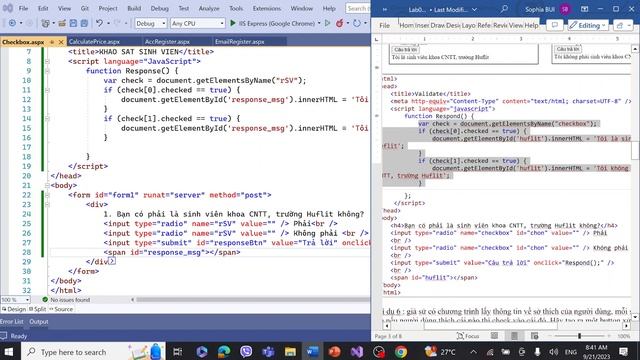Click the Navigate Backward icon in Visual Studio
640x360 pixels.
tap(12, 23)
